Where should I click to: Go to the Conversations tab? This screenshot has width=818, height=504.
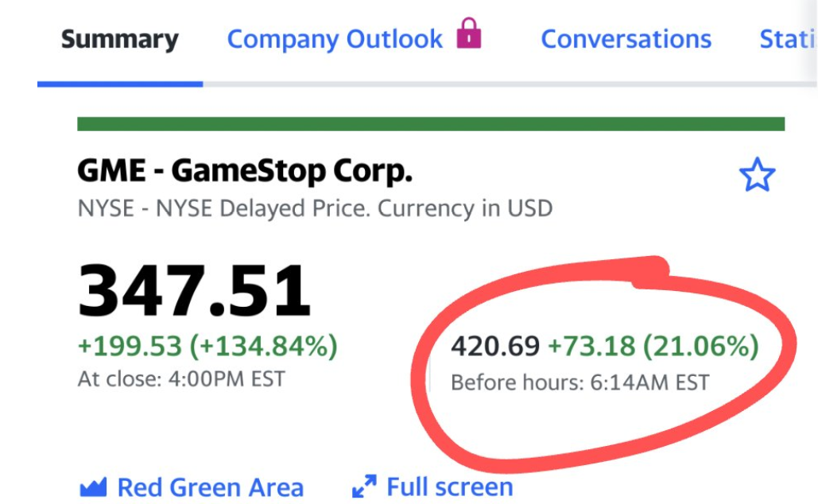tap(626, 40)
